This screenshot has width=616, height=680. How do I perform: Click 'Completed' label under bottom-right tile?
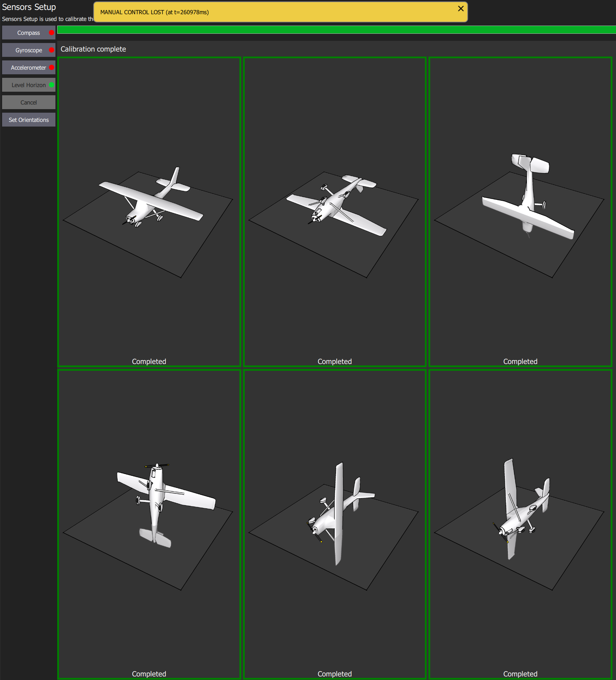click(520, 674)
